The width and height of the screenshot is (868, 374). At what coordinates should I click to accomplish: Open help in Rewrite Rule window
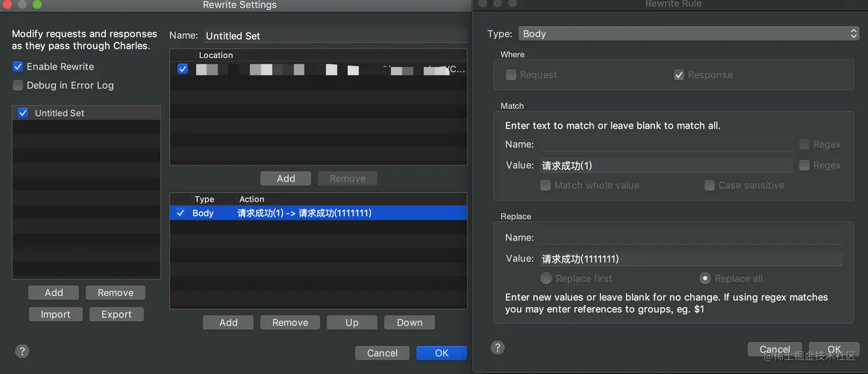[498, 348]
